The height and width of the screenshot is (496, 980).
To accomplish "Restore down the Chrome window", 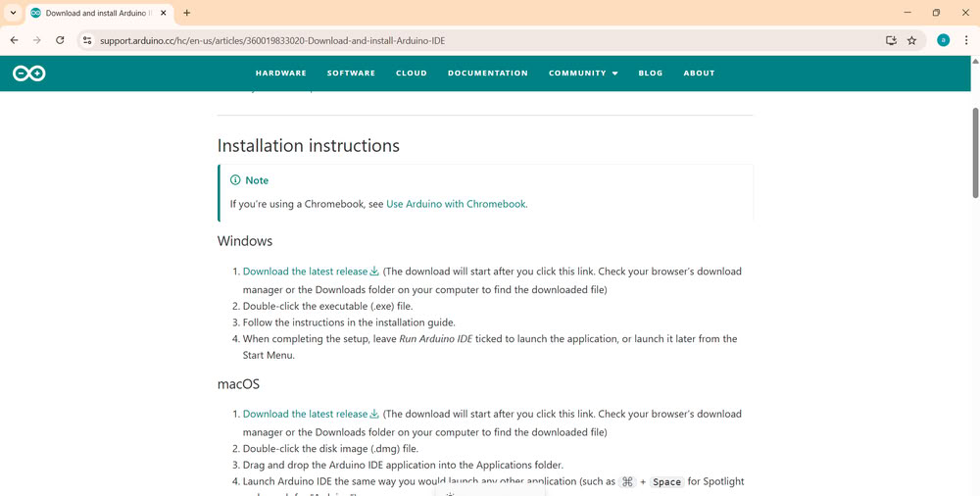I will 936,13.
